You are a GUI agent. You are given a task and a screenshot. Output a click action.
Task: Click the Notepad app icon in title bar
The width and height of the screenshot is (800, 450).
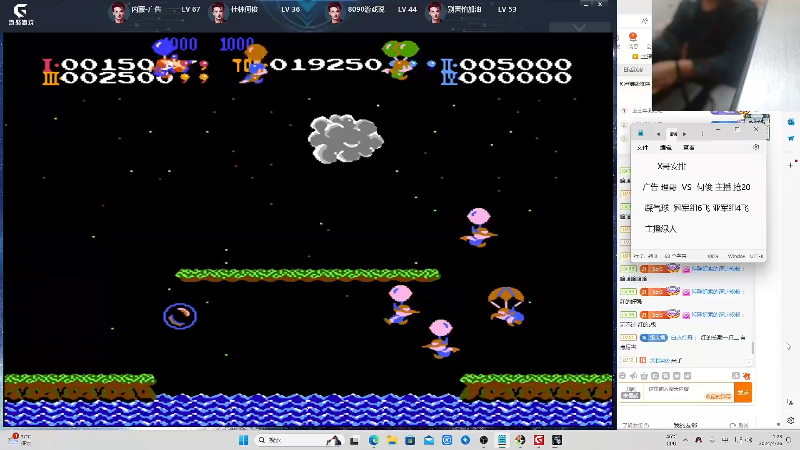640,133
